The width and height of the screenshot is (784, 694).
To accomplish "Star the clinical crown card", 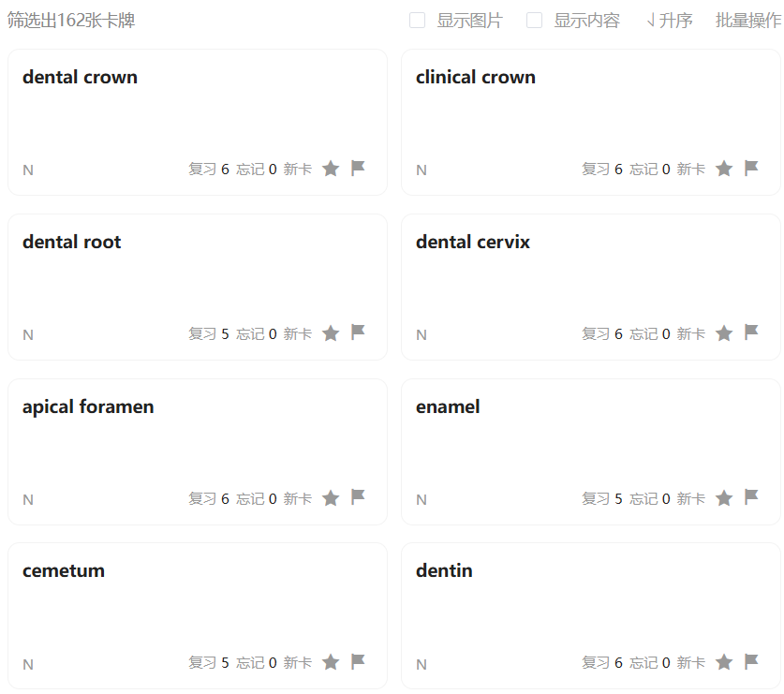I will point(724,169).
